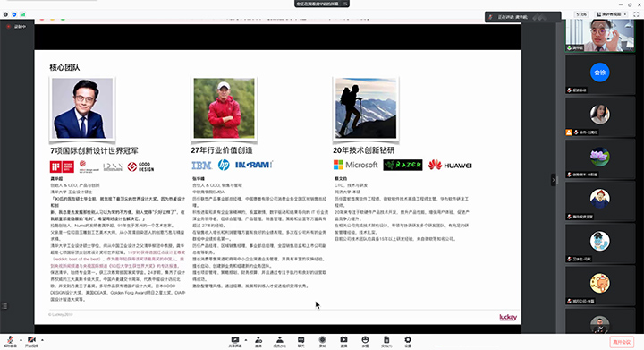
Task: Click the meeting info icon at top left
Action: 5,14
